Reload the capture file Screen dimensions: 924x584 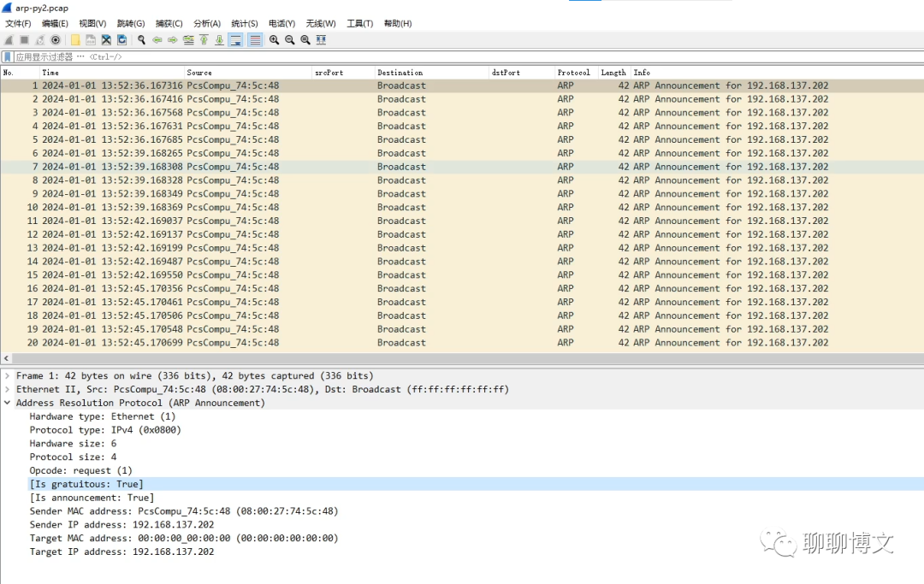click(122, 40)
